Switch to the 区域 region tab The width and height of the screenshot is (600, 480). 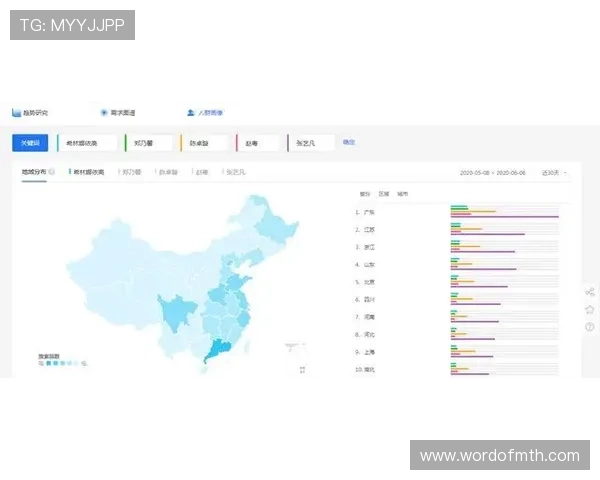click(383, 193)
